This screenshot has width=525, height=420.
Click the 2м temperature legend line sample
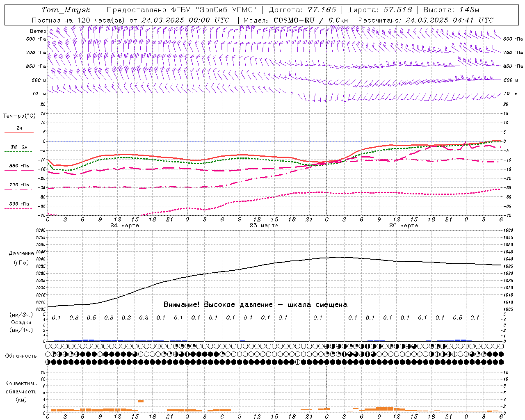click(x=19, y=132)
